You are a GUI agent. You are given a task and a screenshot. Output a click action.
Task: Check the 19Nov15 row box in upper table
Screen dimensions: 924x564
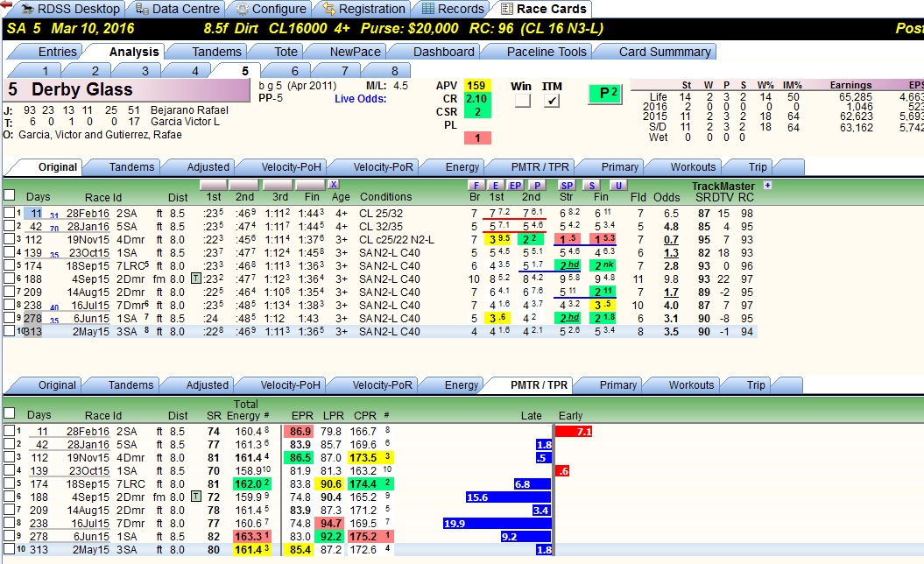point(9,239)
